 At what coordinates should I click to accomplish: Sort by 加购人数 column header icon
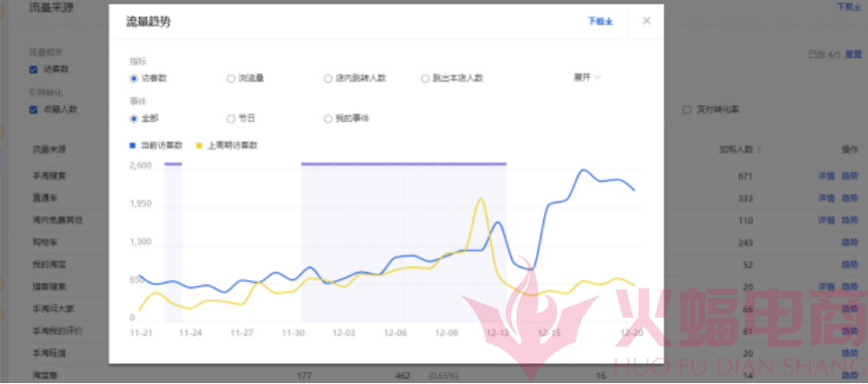[759, 149]
